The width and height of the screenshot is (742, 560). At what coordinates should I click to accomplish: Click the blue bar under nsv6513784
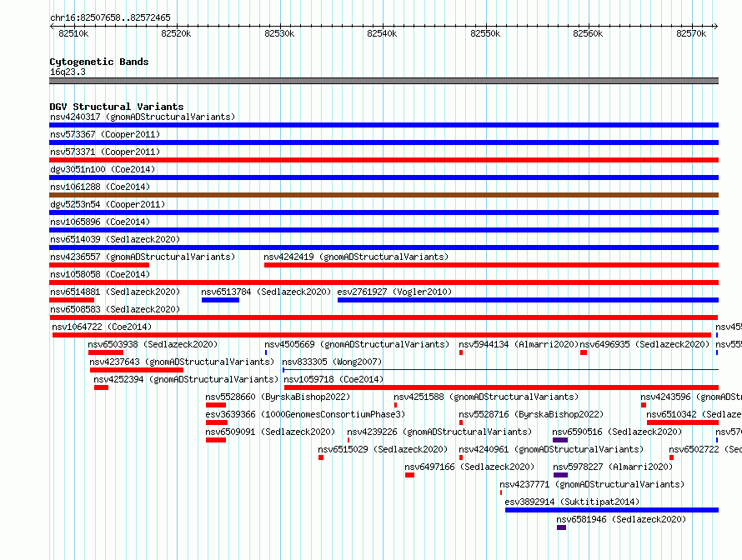point(221,300)
